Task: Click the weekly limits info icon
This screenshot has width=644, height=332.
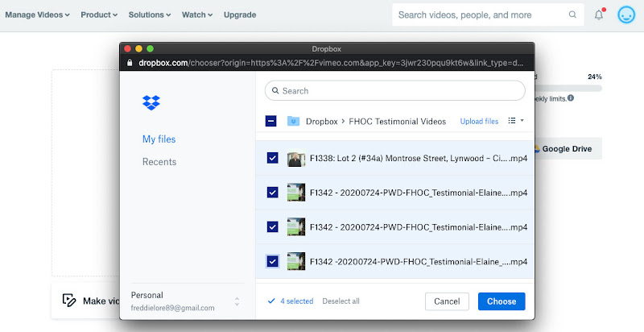Action: (571, 98)
